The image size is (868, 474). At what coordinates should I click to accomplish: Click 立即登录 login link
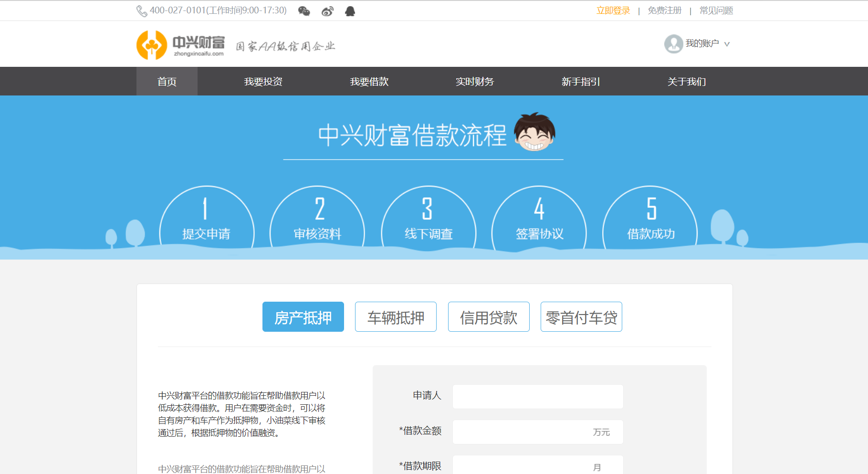click(x=613, y=11)
